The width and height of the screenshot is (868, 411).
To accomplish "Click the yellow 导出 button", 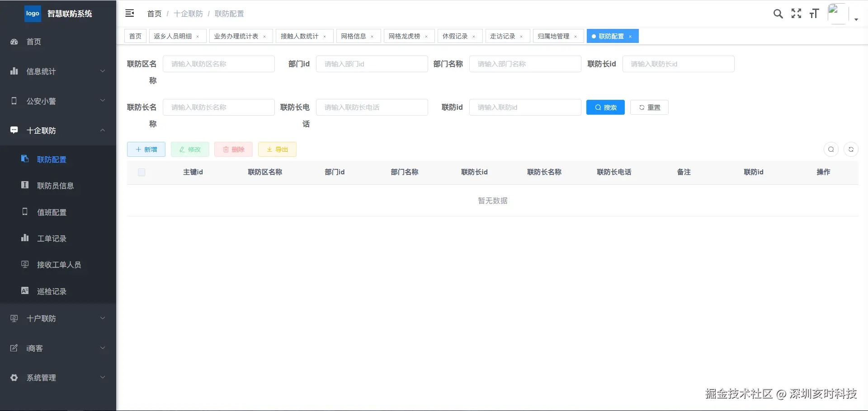I will point(277,149).
